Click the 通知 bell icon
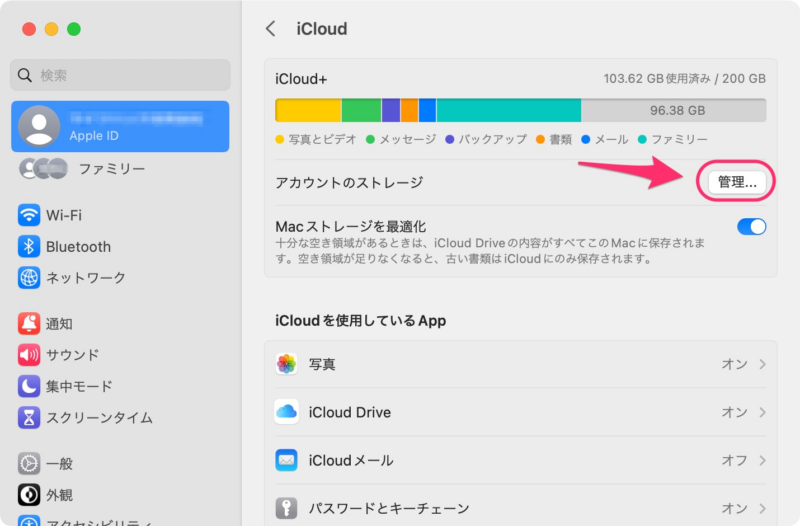 29,323
